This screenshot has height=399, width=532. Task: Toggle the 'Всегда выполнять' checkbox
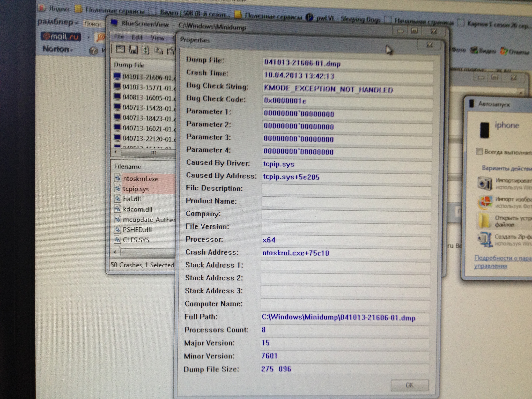(479, 152)
